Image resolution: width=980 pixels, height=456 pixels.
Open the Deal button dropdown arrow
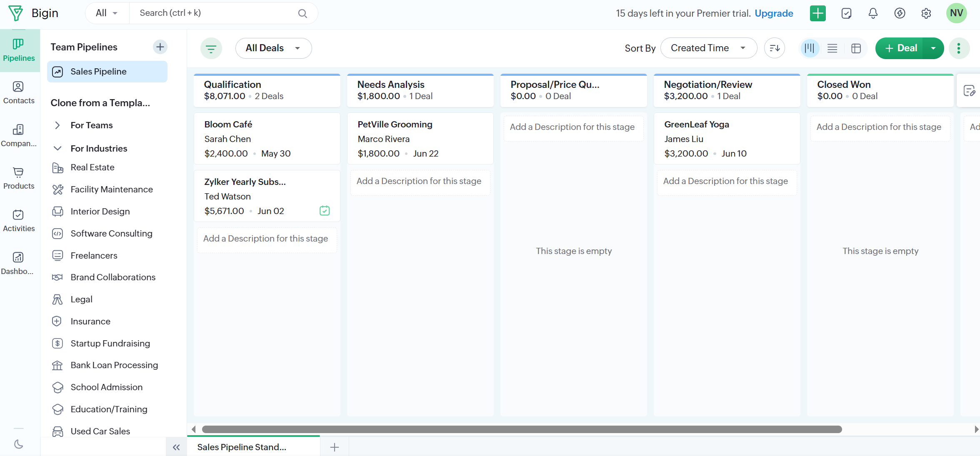tap(933, 48)
